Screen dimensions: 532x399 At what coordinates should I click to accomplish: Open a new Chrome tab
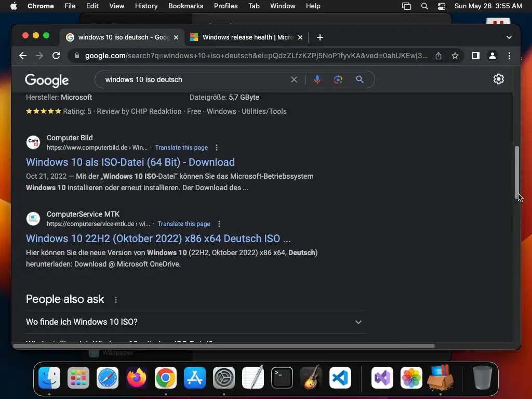[x=320, y=37]
